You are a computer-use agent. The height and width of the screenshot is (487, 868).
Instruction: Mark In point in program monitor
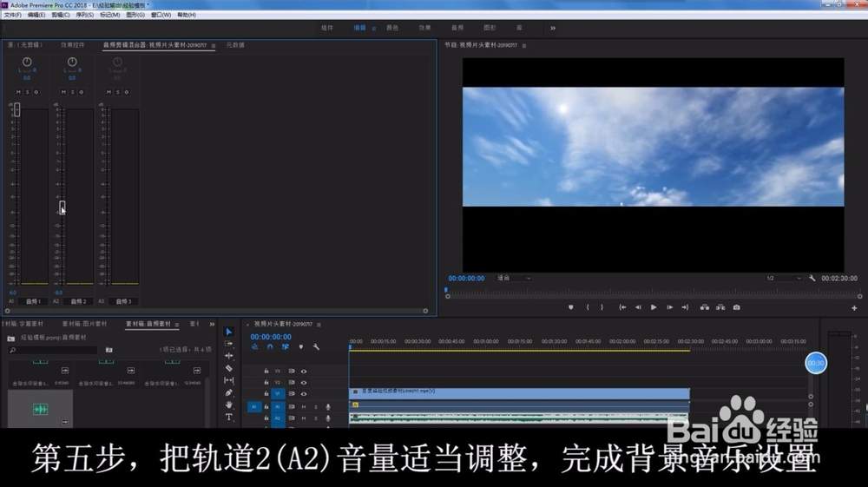(588, 307)
